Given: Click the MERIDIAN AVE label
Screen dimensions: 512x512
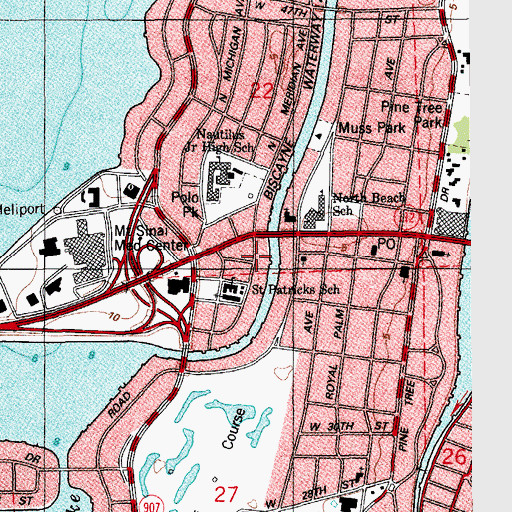Looking at the screenshot, I should pyautogui.click(x=295, y=71).
